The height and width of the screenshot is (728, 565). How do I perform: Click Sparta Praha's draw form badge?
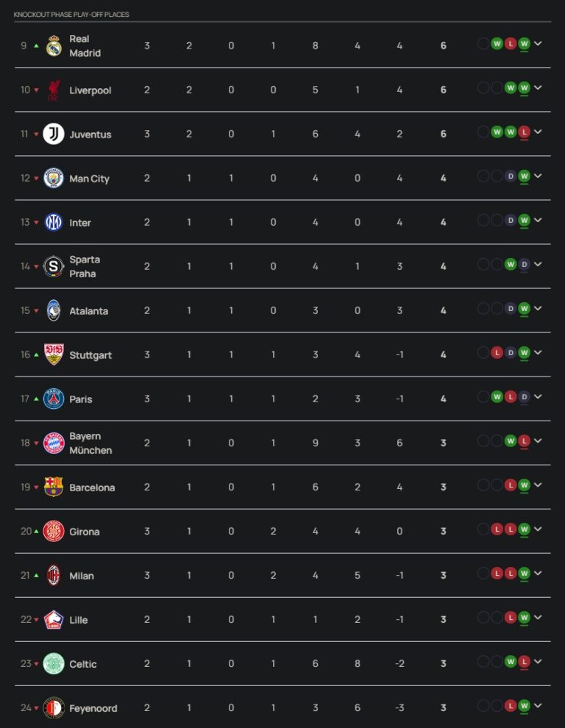pos(524,264)
